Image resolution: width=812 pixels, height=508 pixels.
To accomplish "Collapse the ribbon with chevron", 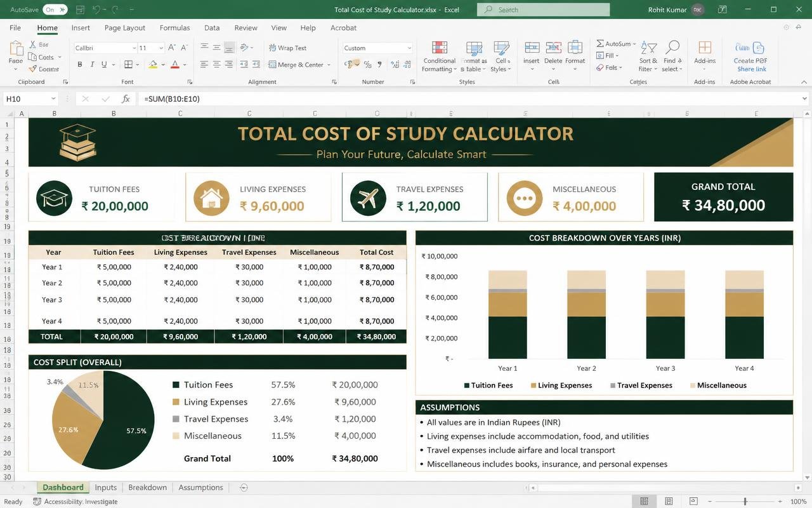I will [804, 82].
